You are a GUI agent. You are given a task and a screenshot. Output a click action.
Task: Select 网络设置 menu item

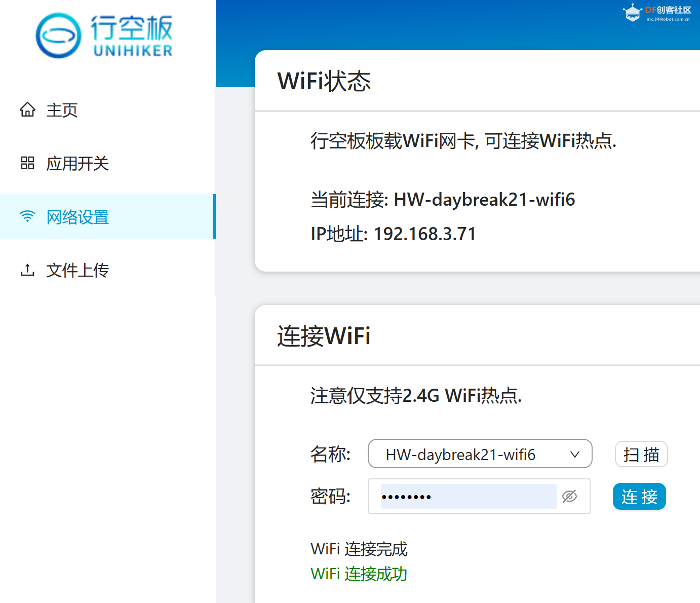pos(107,216)
